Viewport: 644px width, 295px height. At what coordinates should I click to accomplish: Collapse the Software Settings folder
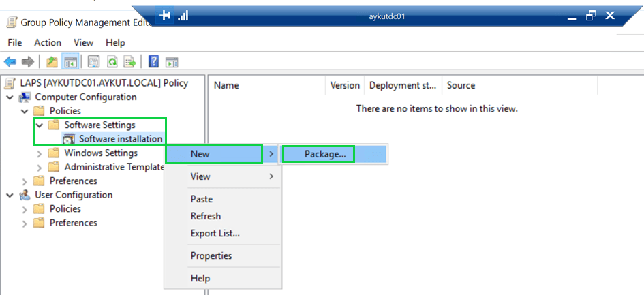[40, 125]
